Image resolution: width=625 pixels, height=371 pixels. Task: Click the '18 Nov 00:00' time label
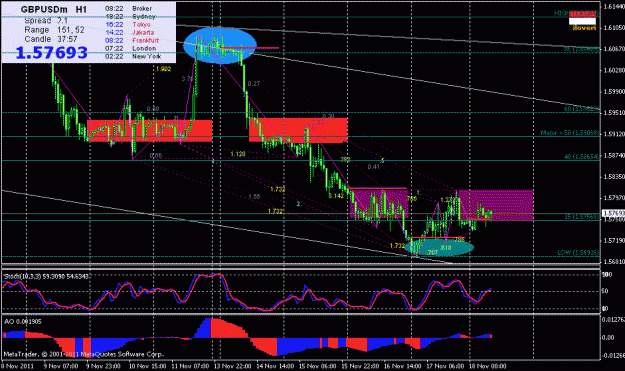tap(488, 366)
